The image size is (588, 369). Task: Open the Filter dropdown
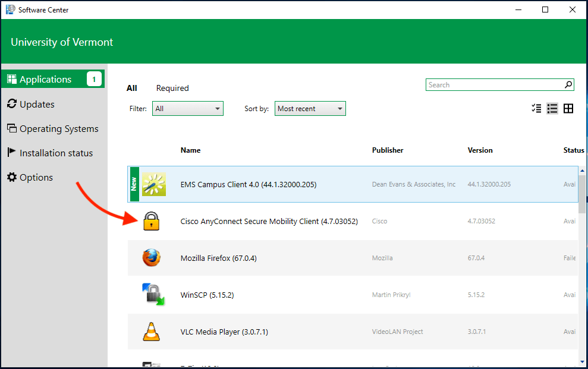[187, 108]
